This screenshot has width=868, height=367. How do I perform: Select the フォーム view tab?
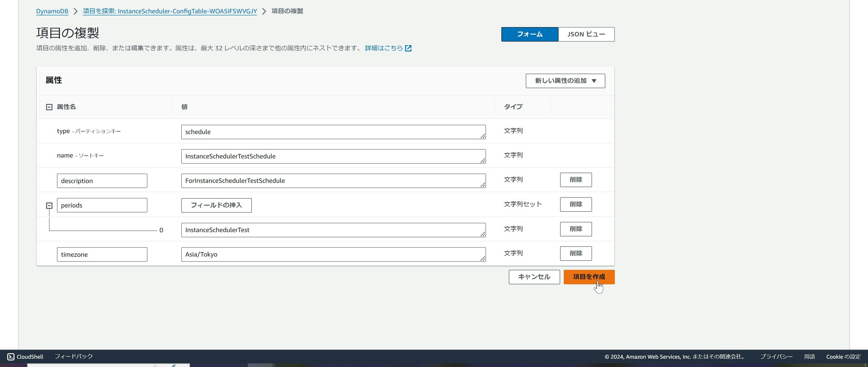click(529, 34)
